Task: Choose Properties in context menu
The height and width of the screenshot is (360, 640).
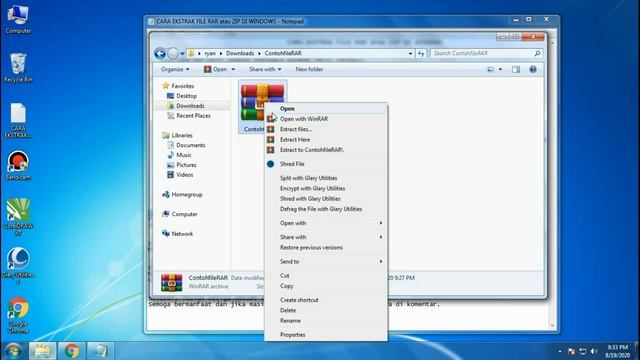Action: coord(326,335)
